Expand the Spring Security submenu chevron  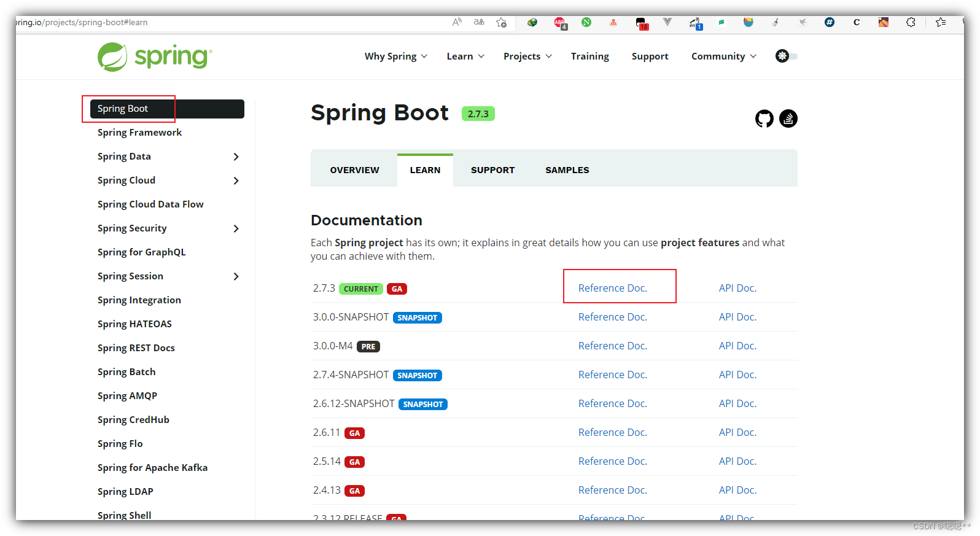(236, 228)
